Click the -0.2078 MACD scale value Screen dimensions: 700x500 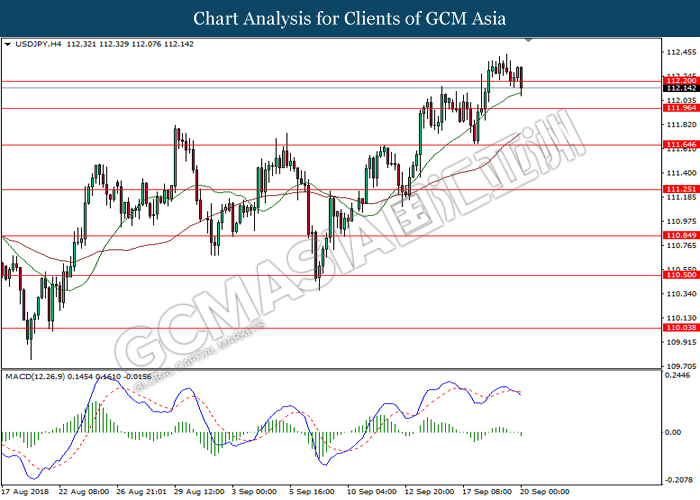tap(678, 480)
